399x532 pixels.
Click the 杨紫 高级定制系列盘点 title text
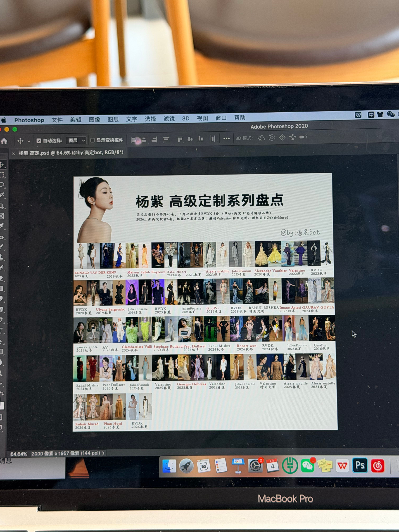(x=210, y=201)
